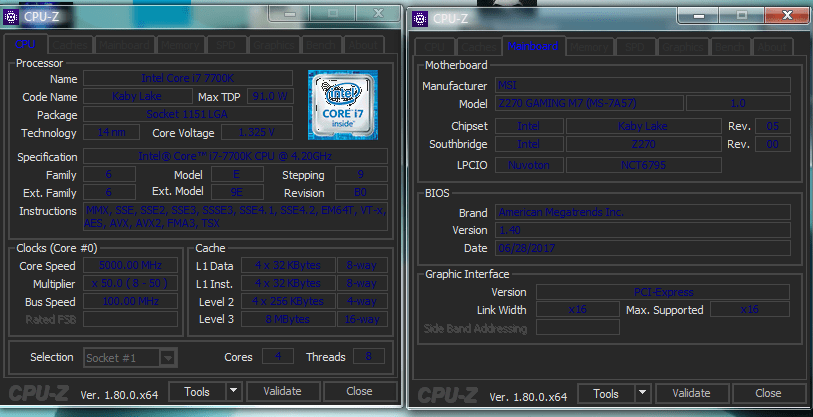Click the CPU-Z app icon in left window title bar
813x417 pixels.
click(x=11, y=17)
